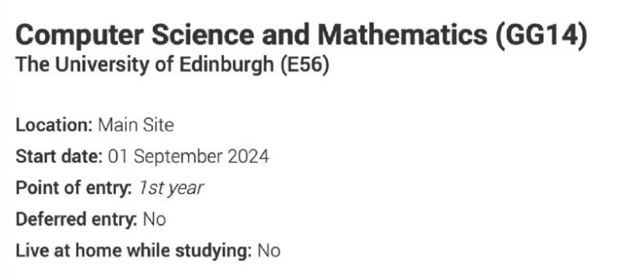The height and width of the screenshot is (280, 644).
Task: Click the word Edinburgh in the subtitle
Action: coord(227,65)
